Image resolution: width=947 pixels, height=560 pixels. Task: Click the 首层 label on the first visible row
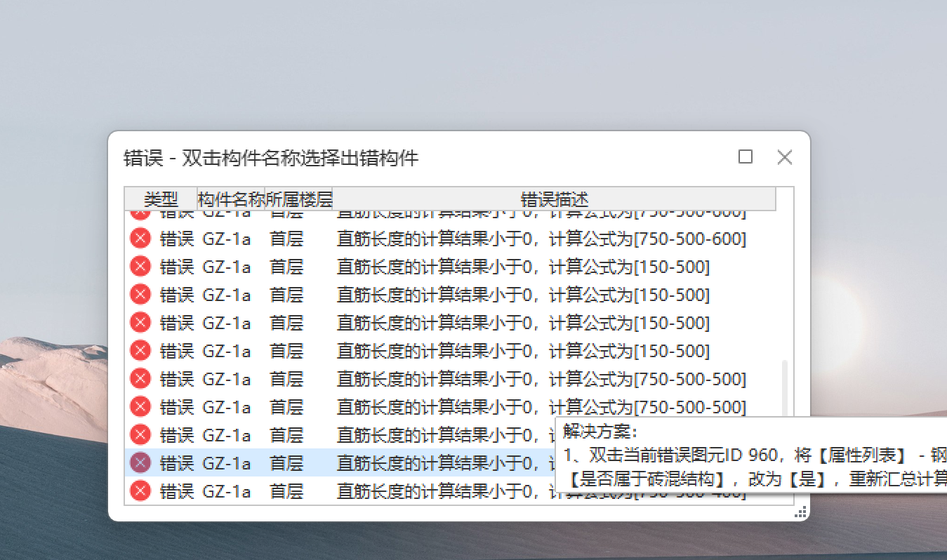[287, 239]
